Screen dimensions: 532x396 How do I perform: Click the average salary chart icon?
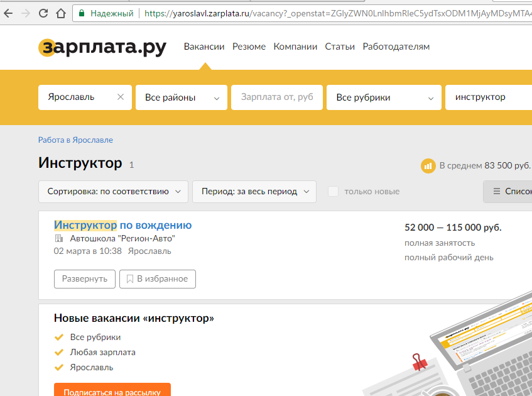pos(428,165)
